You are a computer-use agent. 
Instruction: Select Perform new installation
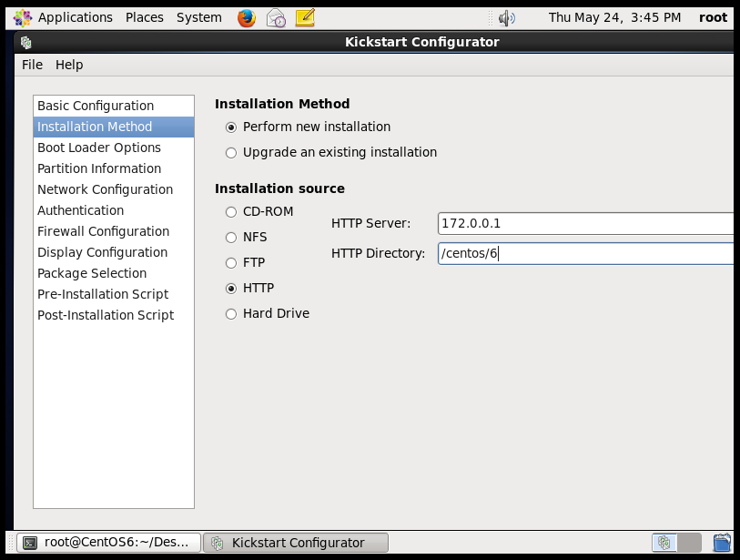[309, 127]
